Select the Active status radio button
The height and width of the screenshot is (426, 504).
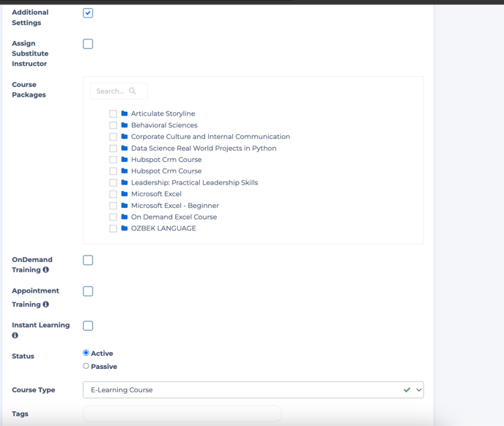86,353
